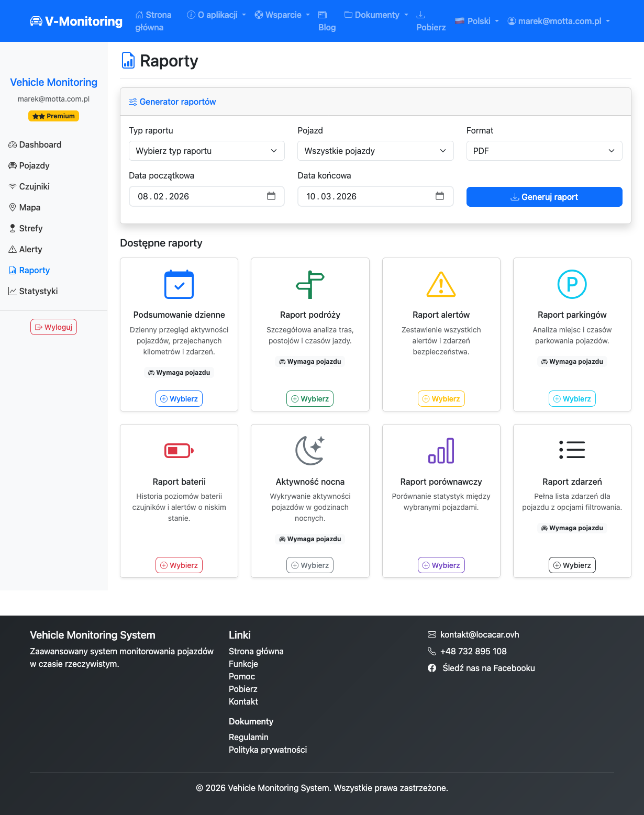Click the red battery icon

pyautogui.click(x=179, y=451)
